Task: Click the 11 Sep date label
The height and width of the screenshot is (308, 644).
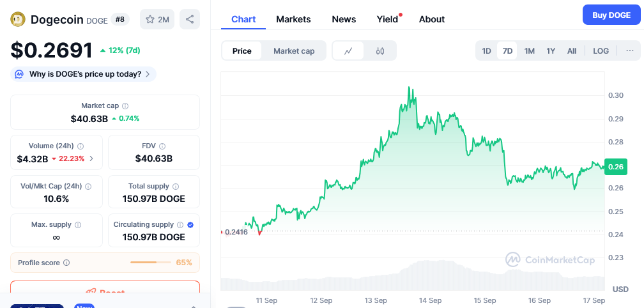Action: click(x=266, y=300)
